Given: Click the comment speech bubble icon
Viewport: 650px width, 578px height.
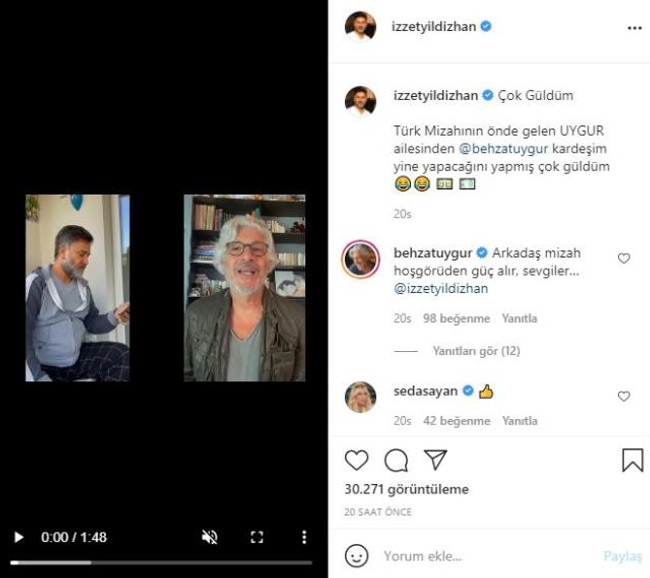Looking at the screenshot, I should coord(396,460).
